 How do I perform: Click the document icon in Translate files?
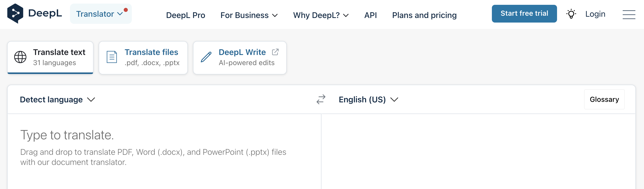pyautogui.click(x=112, y=57)
